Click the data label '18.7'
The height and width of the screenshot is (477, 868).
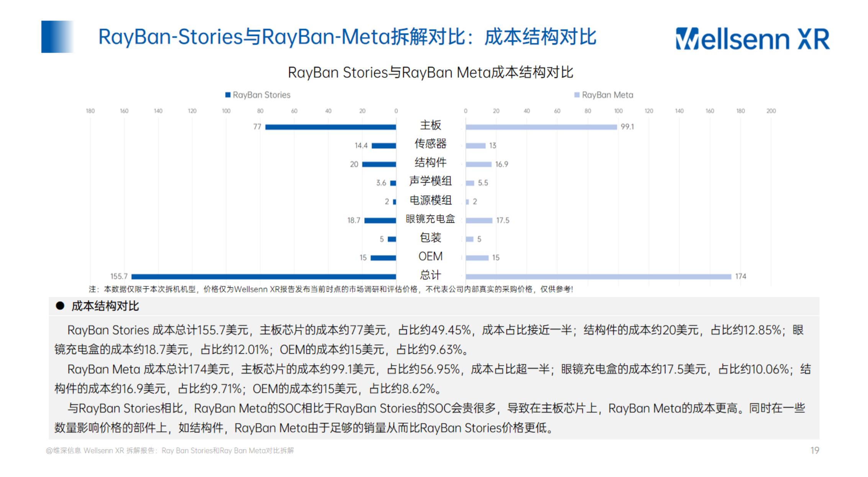(354, 220)
